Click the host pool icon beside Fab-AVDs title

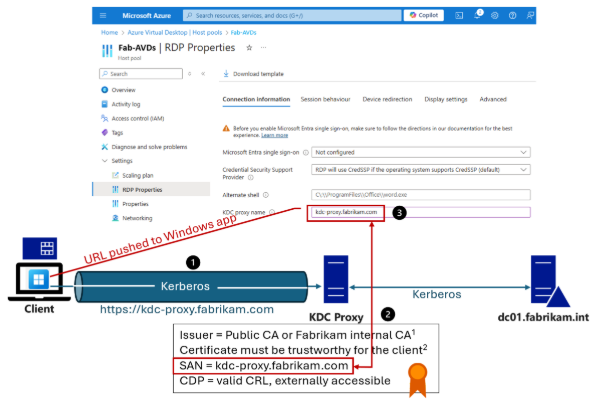[107, 51]
